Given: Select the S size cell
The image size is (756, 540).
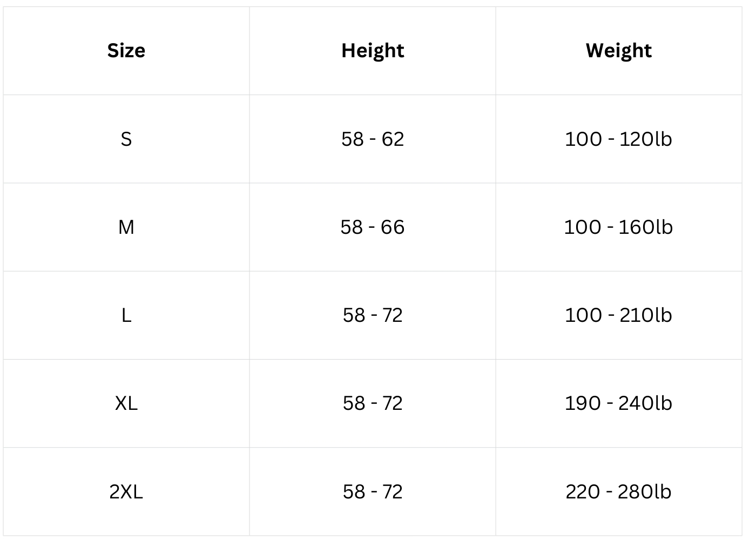Looking at the screenshot, I should tap(126, 139).
